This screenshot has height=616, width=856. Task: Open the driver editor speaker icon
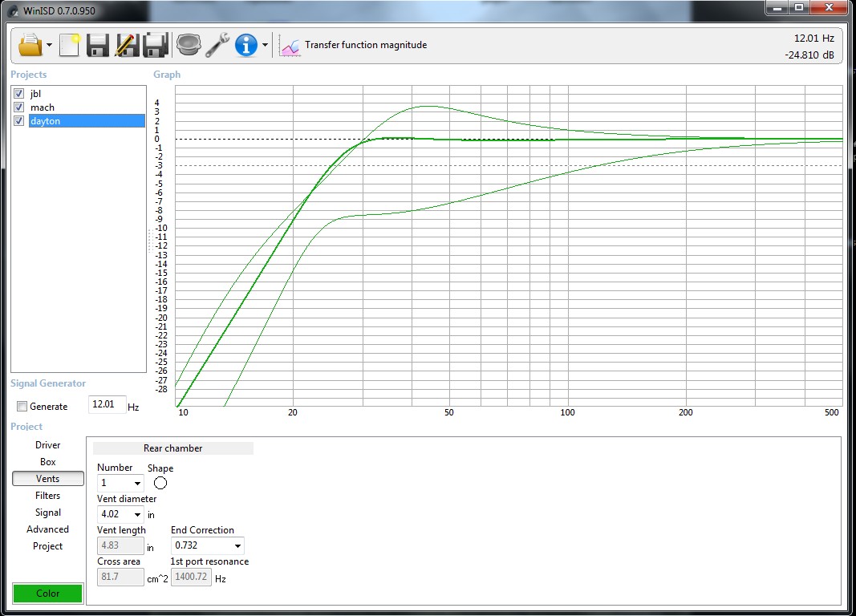coord(189,45)
